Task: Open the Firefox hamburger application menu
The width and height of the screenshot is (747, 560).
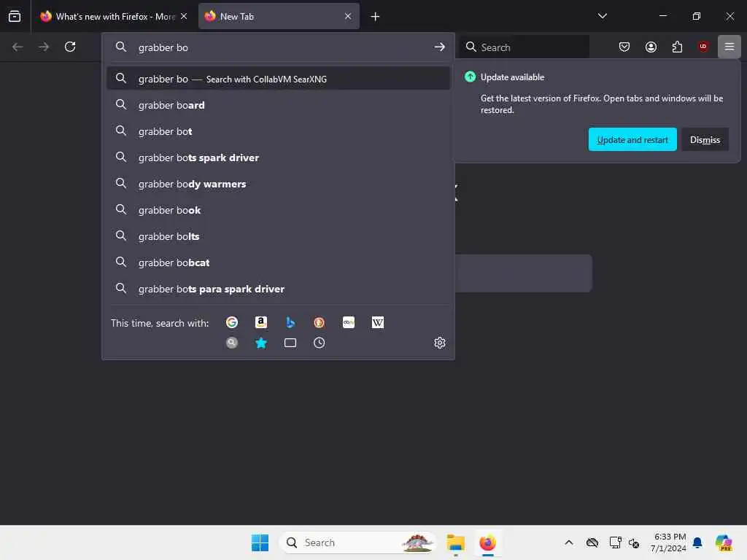Action: click(729, 47)
